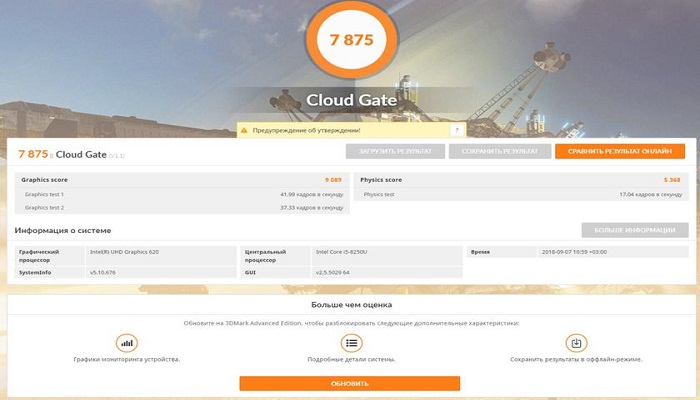
Task: Click the 37.33 кадров в секунду value
Action: (x=312, y=208)
